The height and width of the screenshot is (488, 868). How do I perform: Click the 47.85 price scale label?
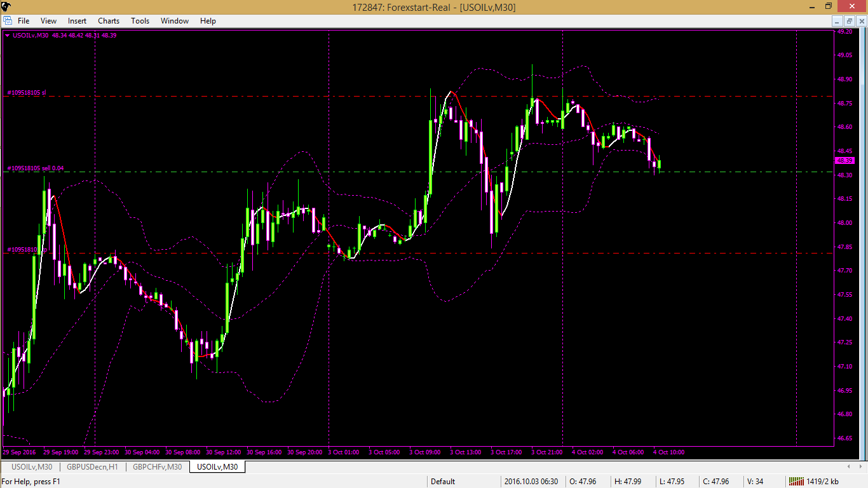pos(844,247)
